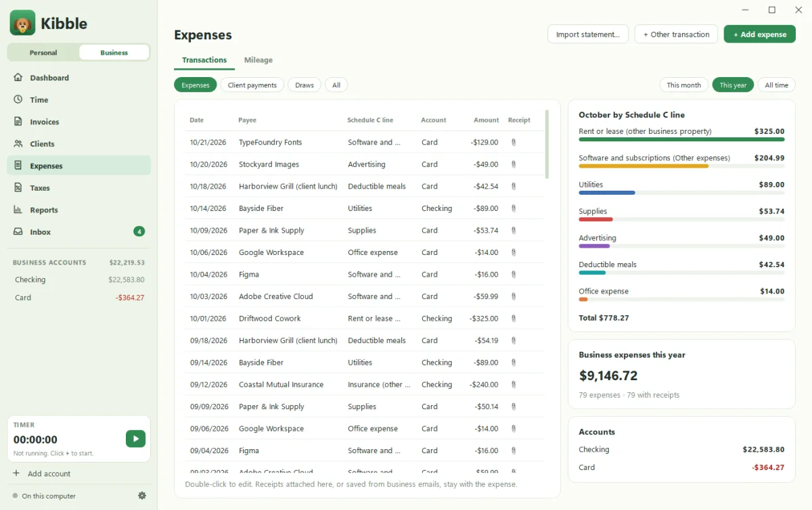Select Checking under Business Accounts sidebar
812x510 pixels.
[79, 279]
